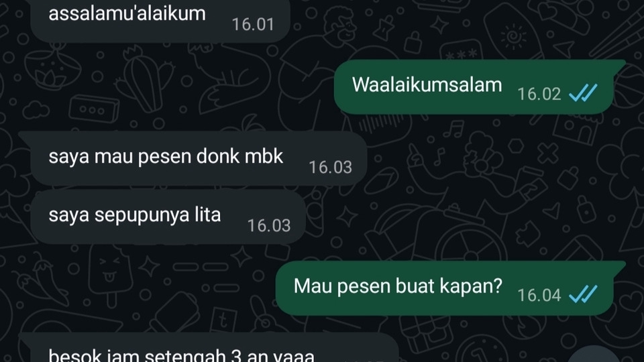Screen dimensions: 644x362
Task: Click the 16.01 timestamp
Action: click(253, 24)
